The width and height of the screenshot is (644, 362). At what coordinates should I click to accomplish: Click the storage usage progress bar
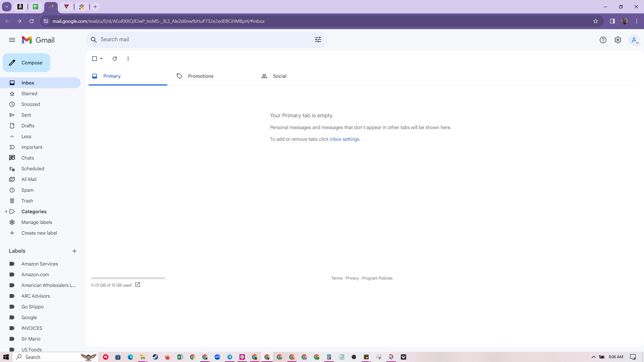[x=128, y=278]
